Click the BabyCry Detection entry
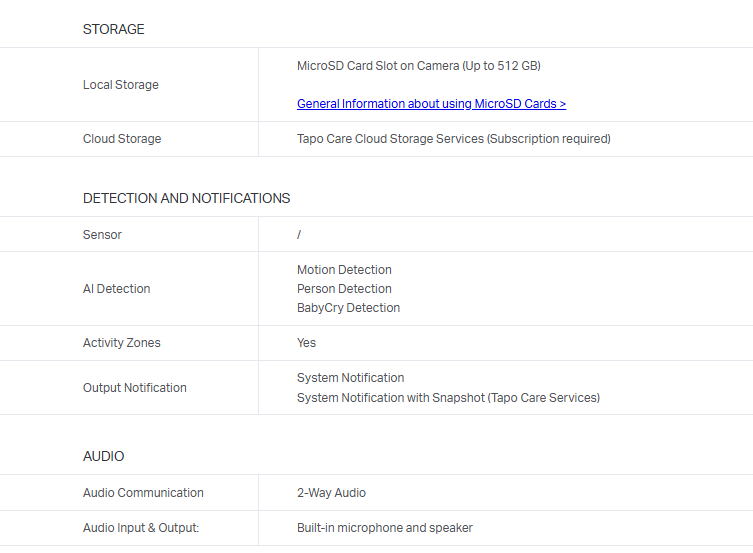Viewport: 753px width, 553px height. tap(348, 308)
